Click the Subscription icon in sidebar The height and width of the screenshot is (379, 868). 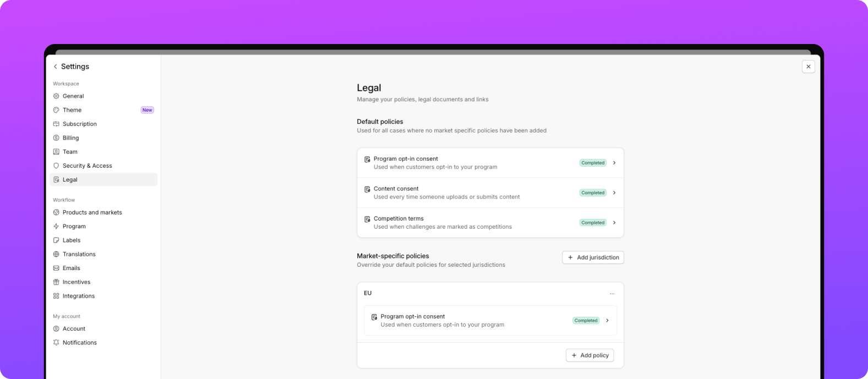coord(56,124)
